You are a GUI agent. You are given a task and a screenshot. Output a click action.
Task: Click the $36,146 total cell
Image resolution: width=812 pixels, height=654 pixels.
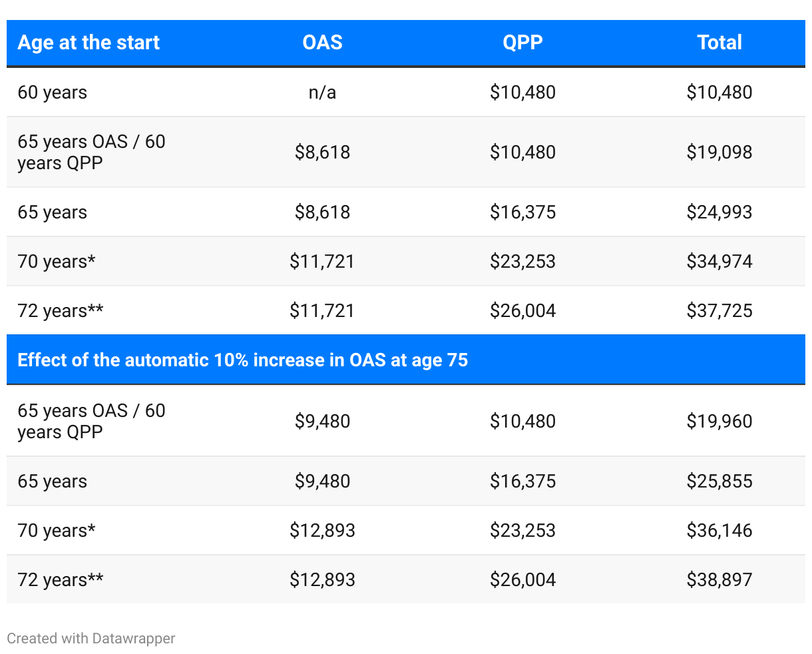(x=719, y=531)
